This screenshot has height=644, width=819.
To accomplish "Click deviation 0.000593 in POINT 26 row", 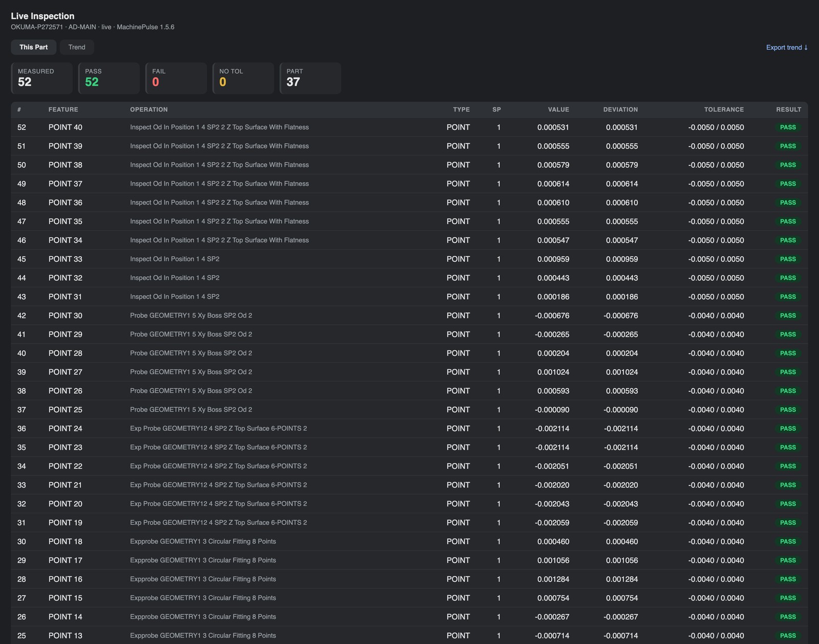I will click(x=622, y=391).
